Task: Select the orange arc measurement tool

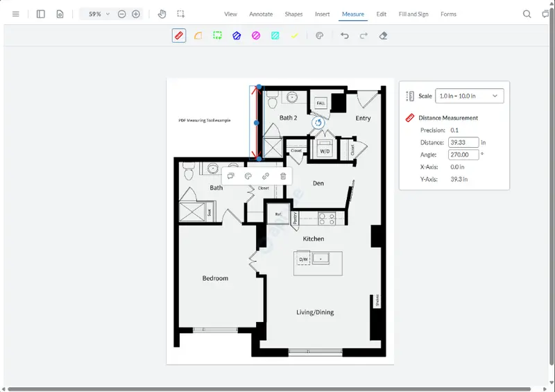Action: pyautogui.click(x=198, y=36)
